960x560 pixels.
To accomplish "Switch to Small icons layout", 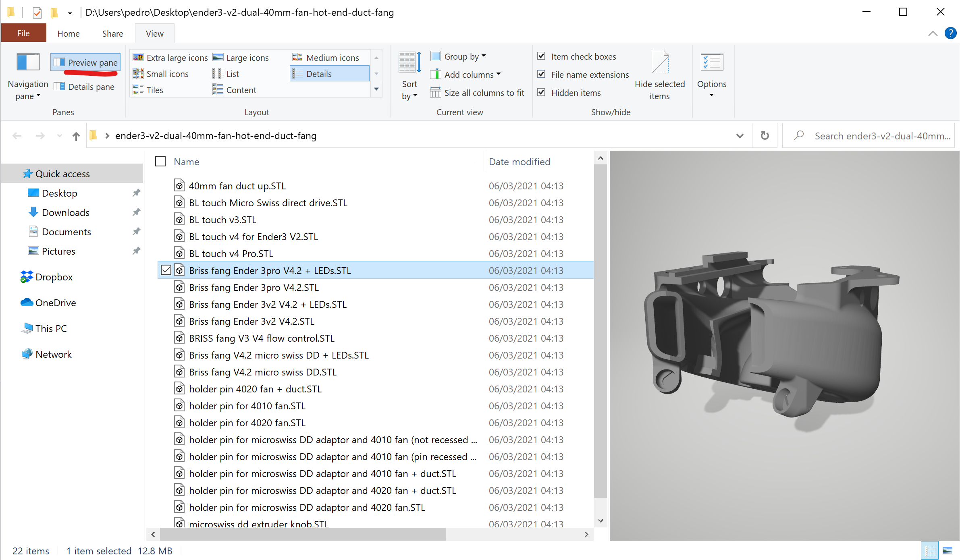I will 160,74.
